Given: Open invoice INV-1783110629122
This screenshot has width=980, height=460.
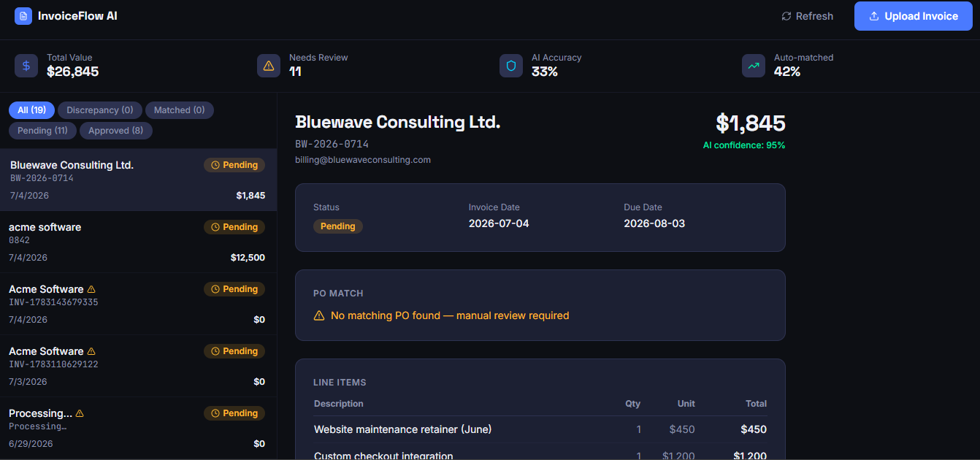Looking at the screenshot, I should [138, 367].
